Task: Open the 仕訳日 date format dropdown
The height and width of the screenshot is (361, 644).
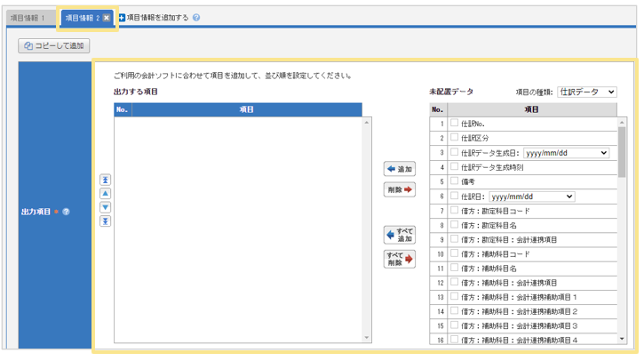Action: (x=531, y=197)
